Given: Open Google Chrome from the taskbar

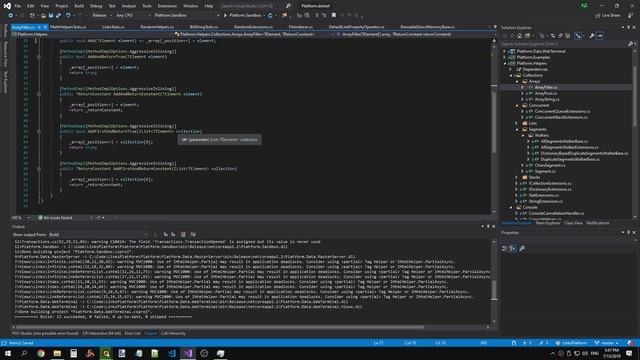Looking at the screenshot, I should point(41,353).
